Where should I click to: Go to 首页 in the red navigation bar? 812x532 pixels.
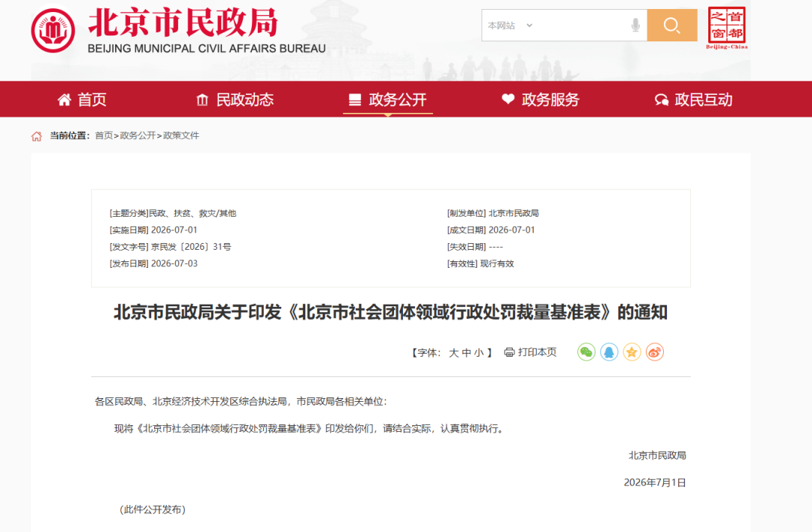[x=82, y=99]
